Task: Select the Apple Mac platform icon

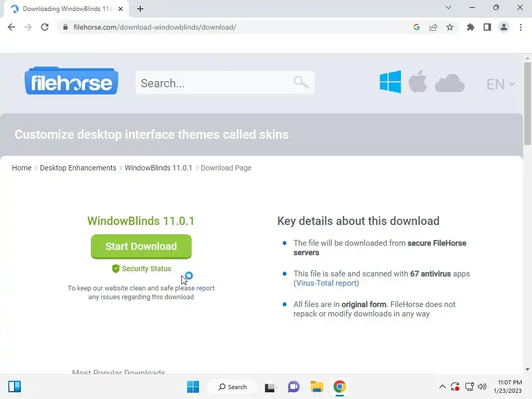Action: 418,82
